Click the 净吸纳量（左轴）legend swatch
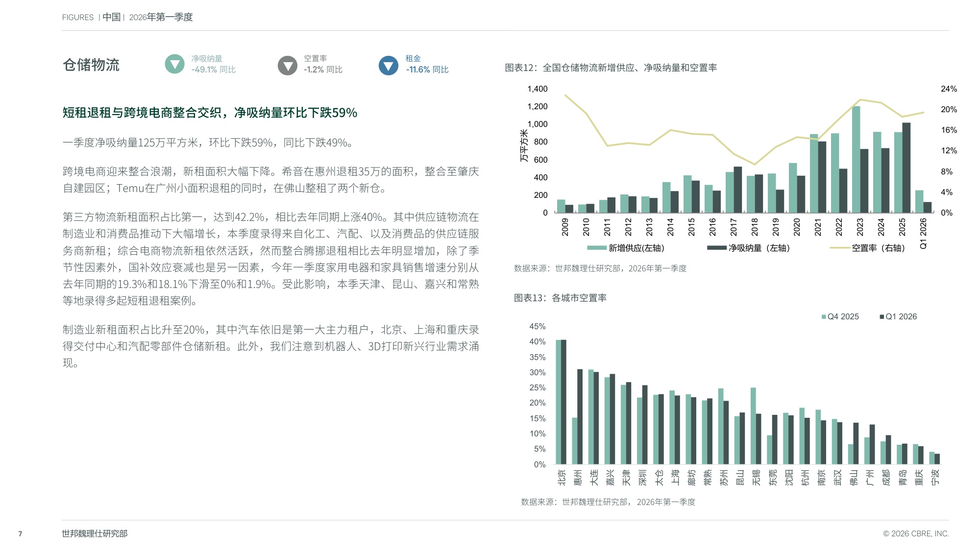 [x=716, y=248]
